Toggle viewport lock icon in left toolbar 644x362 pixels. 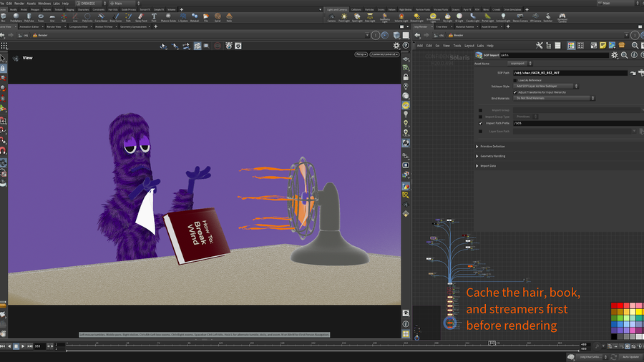(3, 68)
